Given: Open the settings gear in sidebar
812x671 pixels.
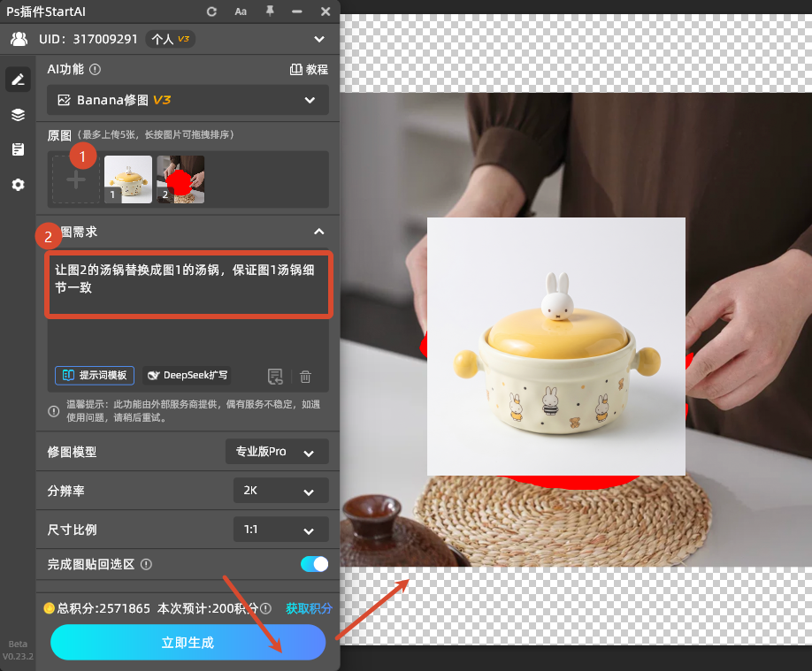Looking at the screenshot, I should [19, 183].
